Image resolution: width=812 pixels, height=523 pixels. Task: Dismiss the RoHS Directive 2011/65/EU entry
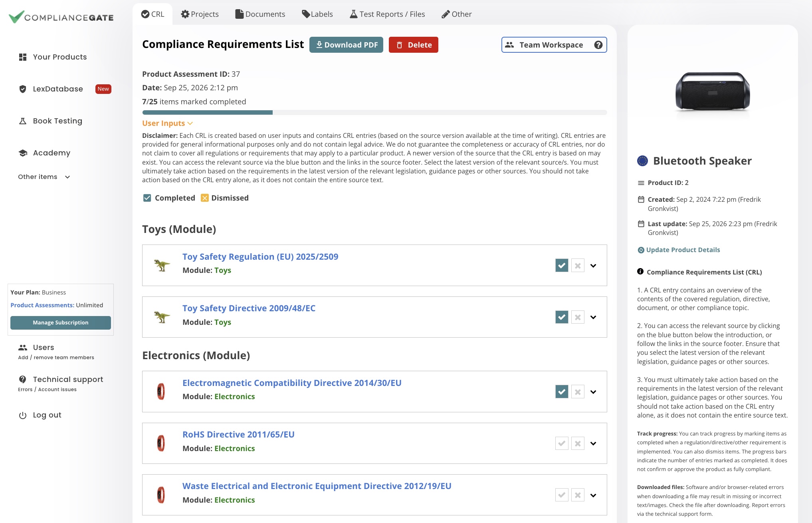(x=578, y=443)
